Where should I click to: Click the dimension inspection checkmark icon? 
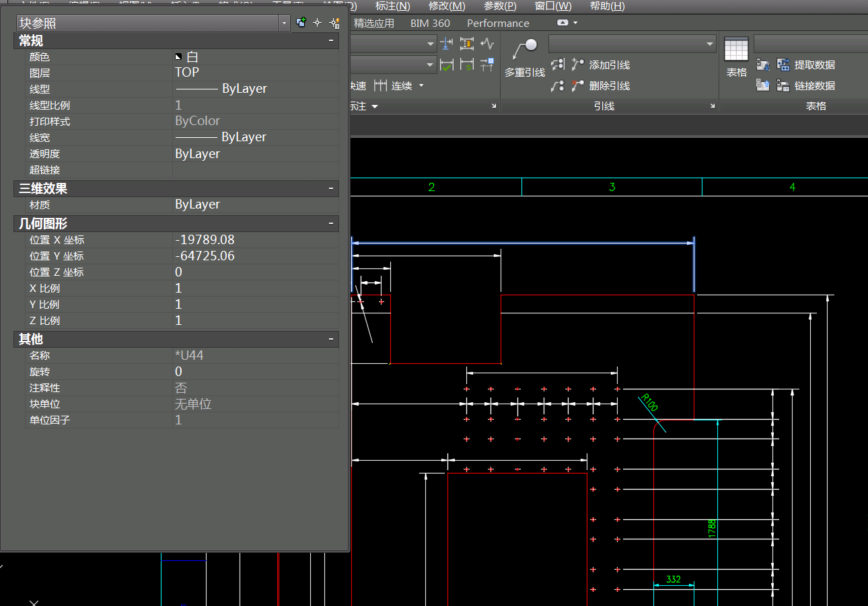pos(446,65)
